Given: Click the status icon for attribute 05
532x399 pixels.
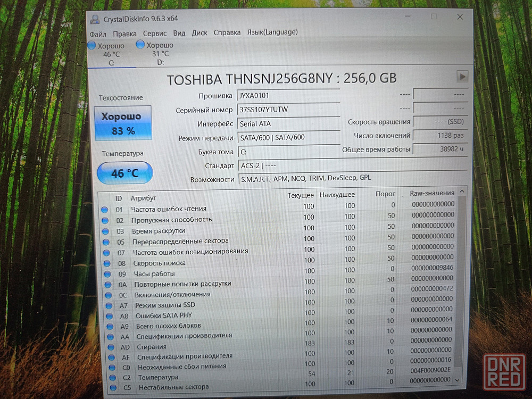Looking at the screenshot, I should click(106, 242).
